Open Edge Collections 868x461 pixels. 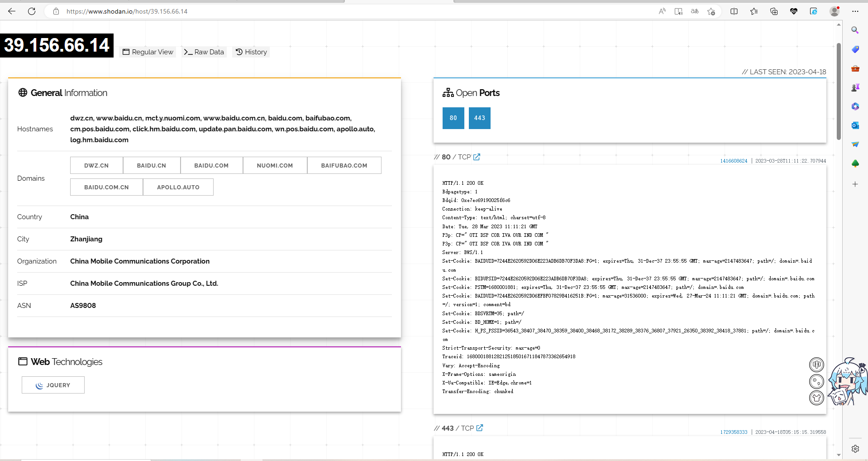(774, 11)
